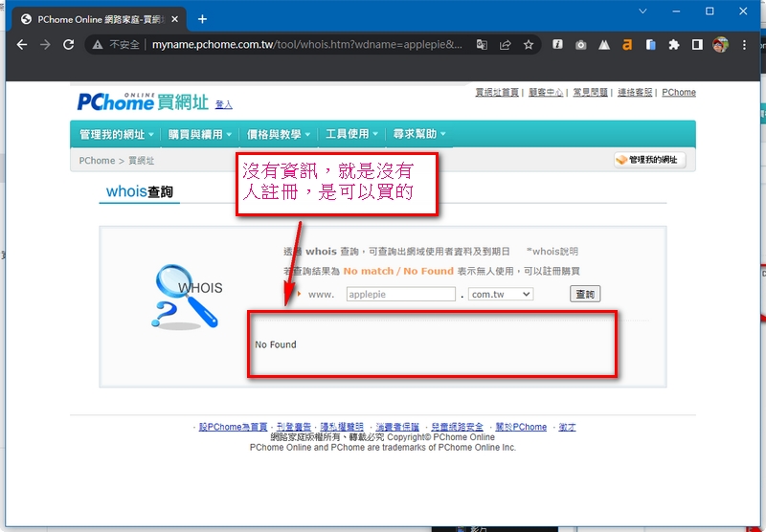Open the browser extensions puzzle icon

tap(674, 45)
